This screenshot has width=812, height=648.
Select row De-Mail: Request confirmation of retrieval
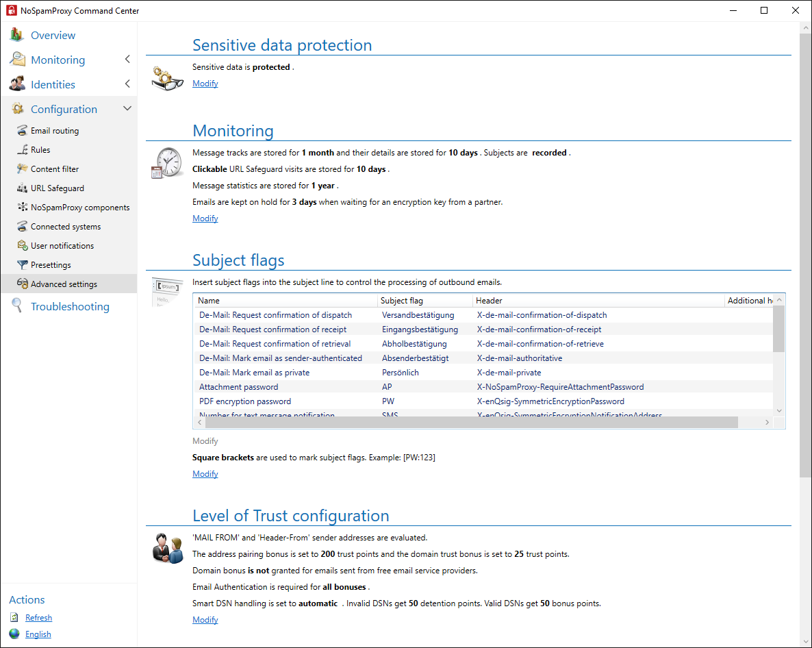pyautogui.click(x=483, y=344)
